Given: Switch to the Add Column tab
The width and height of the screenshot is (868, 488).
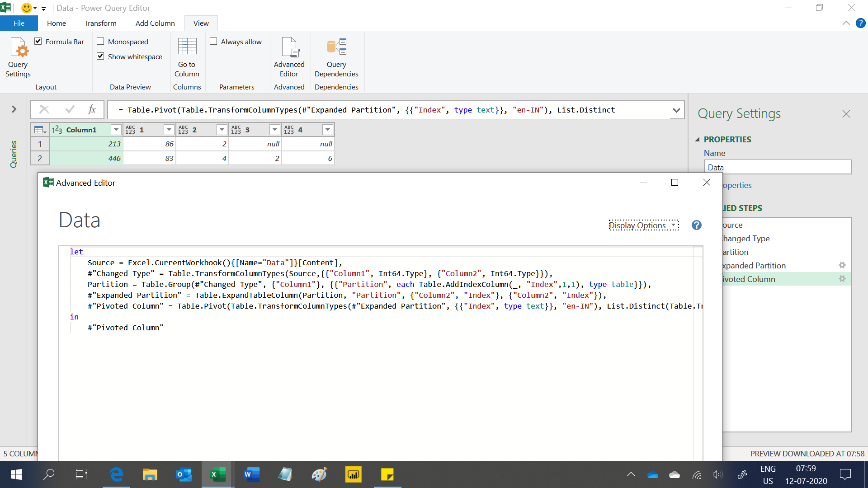Looking at the screenshot, I should coord(155,23).
